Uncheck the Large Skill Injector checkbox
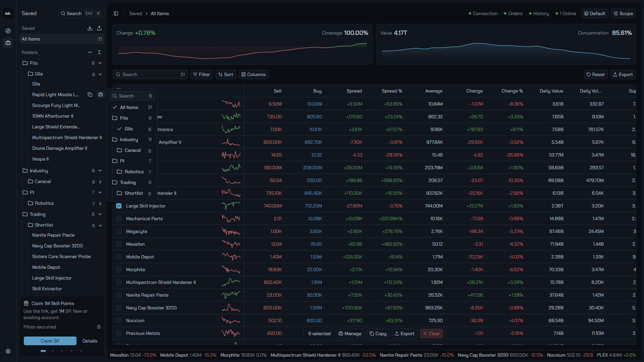 click(x=119, y=206)
